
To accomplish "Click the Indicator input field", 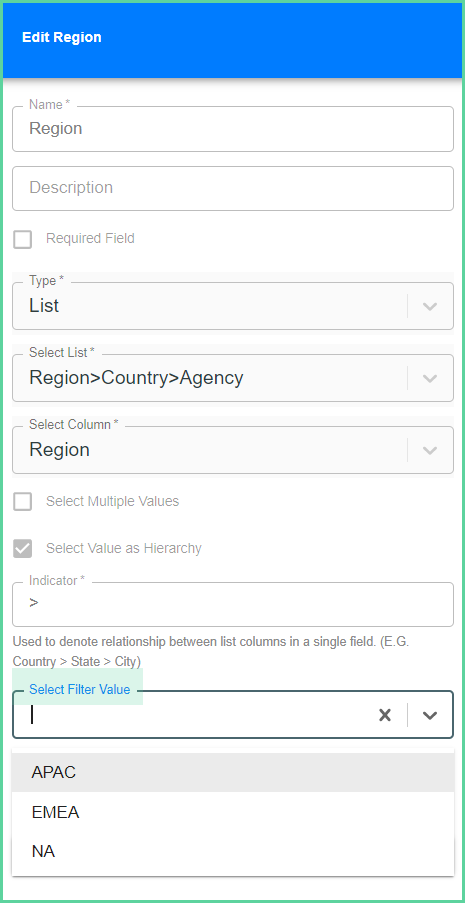I will click(x=233, y=604).
